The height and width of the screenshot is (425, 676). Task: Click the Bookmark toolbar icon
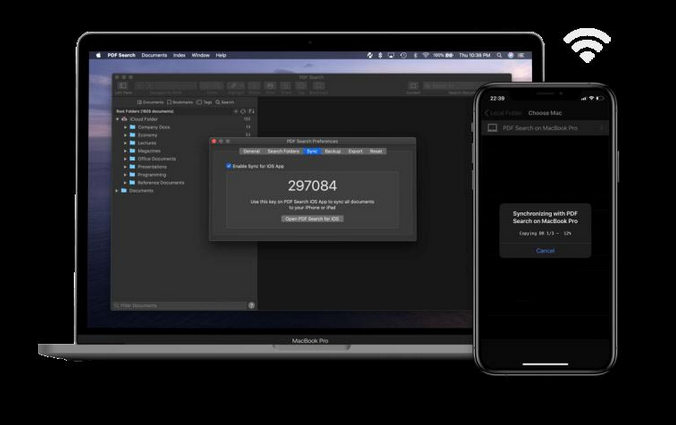319,86
